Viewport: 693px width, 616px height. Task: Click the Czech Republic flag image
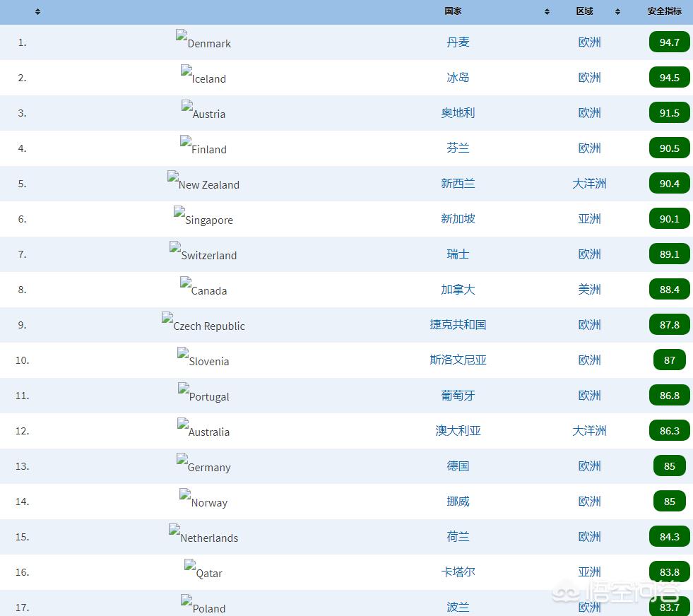[167, 318]
